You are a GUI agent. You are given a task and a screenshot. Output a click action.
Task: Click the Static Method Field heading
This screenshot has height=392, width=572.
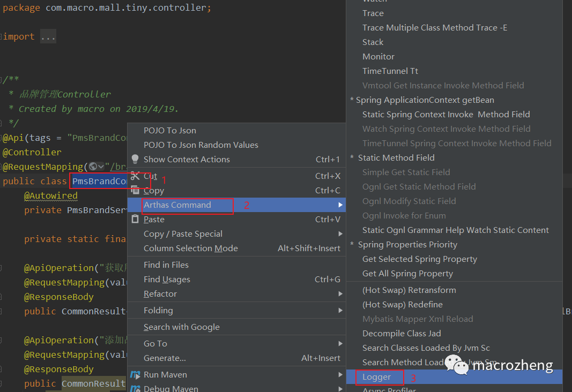396,158
